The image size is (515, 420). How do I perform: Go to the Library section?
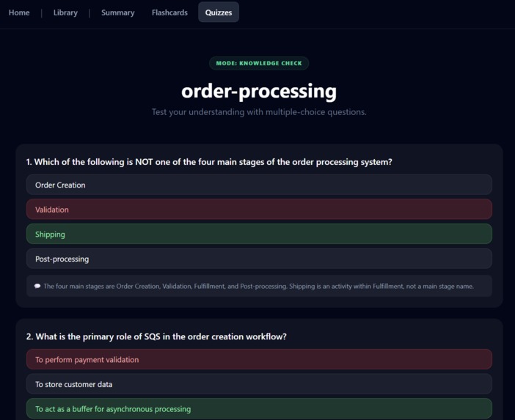click(65, 12)
